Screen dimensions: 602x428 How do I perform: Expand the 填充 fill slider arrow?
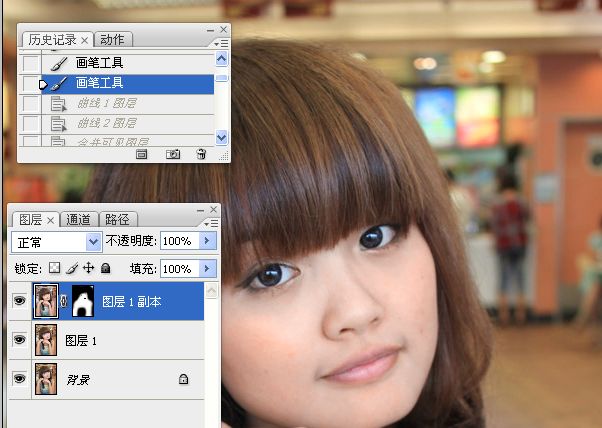207,268
